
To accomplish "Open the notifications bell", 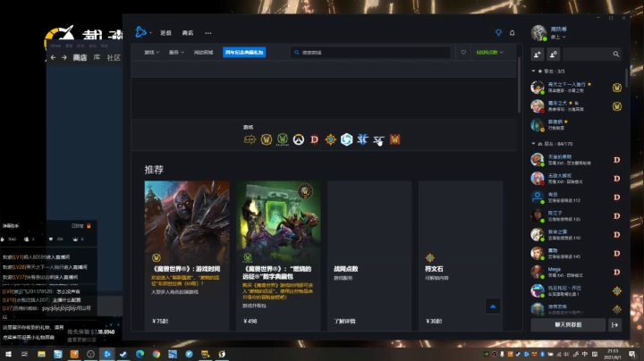I will pyautogui.click(x=513, y=33).
